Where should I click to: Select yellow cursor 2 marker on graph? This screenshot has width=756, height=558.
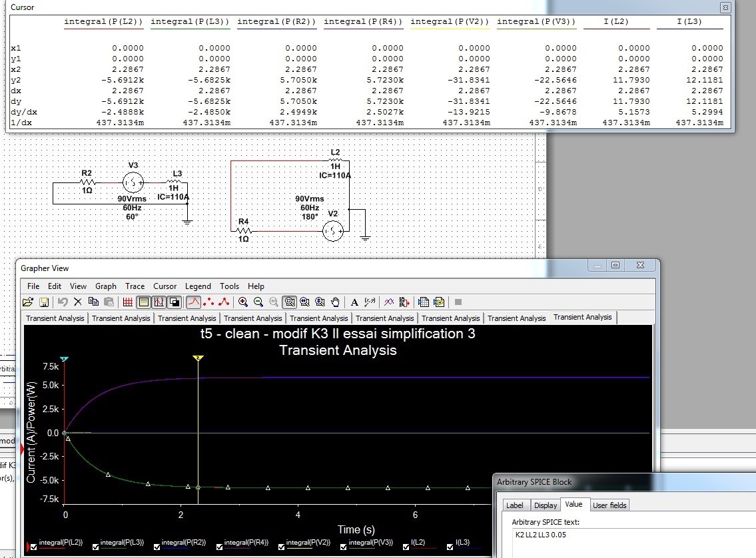pos(198,358)
